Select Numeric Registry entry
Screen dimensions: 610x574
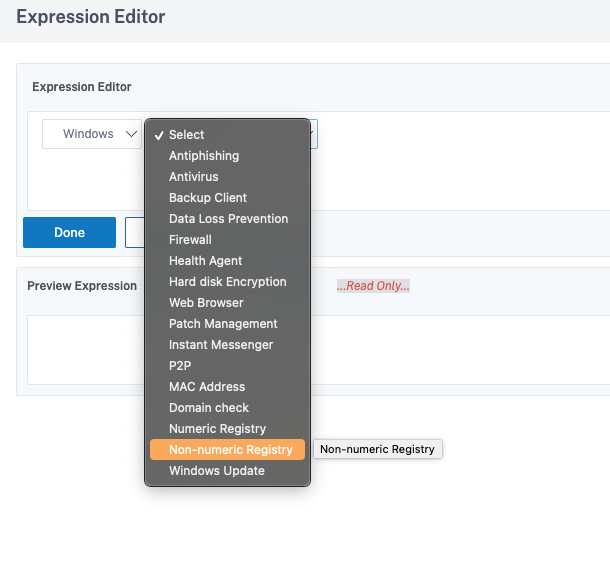tap(227, 429)
